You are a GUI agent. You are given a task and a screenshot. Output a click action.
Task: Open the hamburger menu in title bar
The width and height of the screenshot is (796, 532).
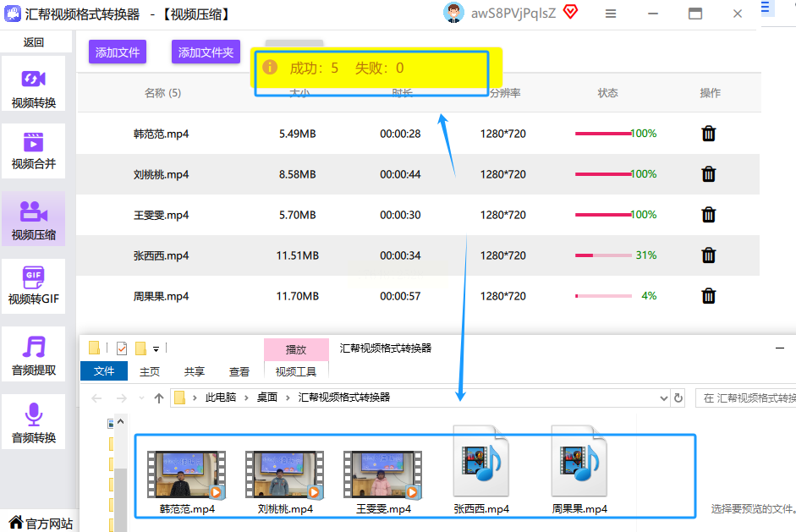[612, 14]
